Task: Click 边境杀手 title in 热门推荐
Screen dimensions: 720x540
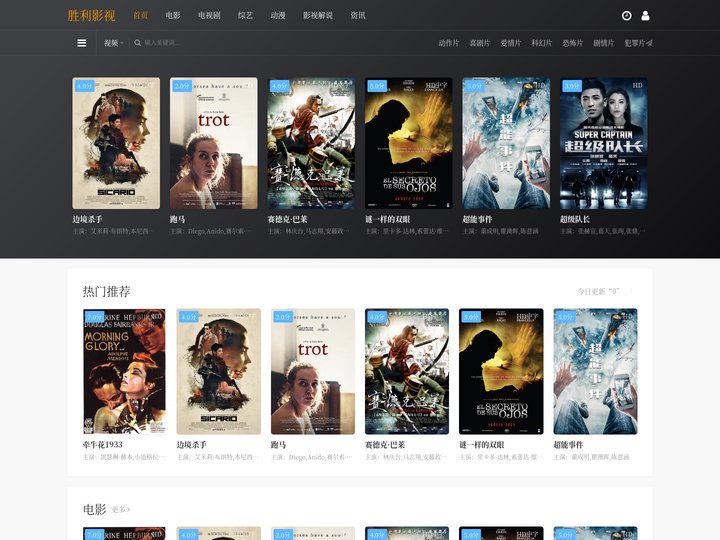Action: [x=191, y=444]
